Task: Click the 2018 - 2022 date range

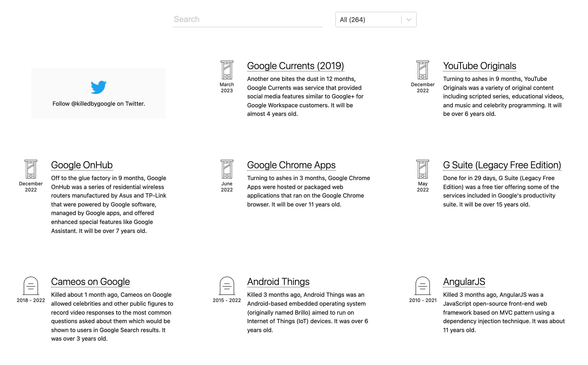Action: pos(31,300)
